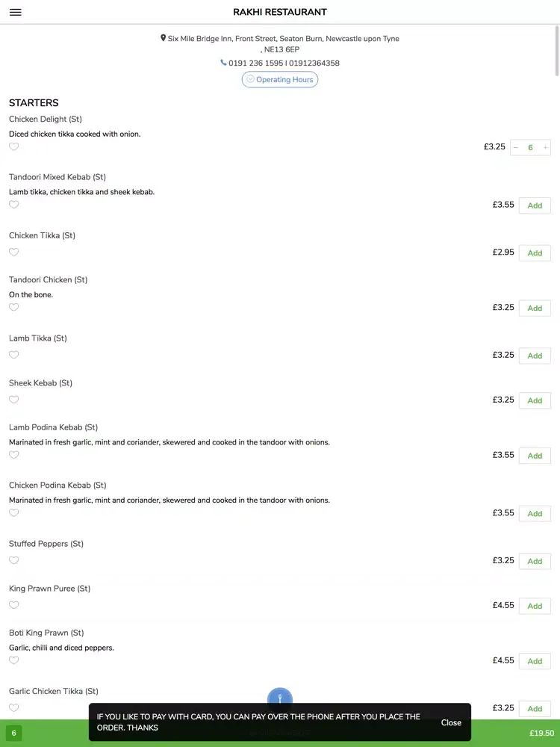Viewport: 560px width, 747px height.
Task: View order total £19.50 in bottom bar
Action: (x=541, y=734)
